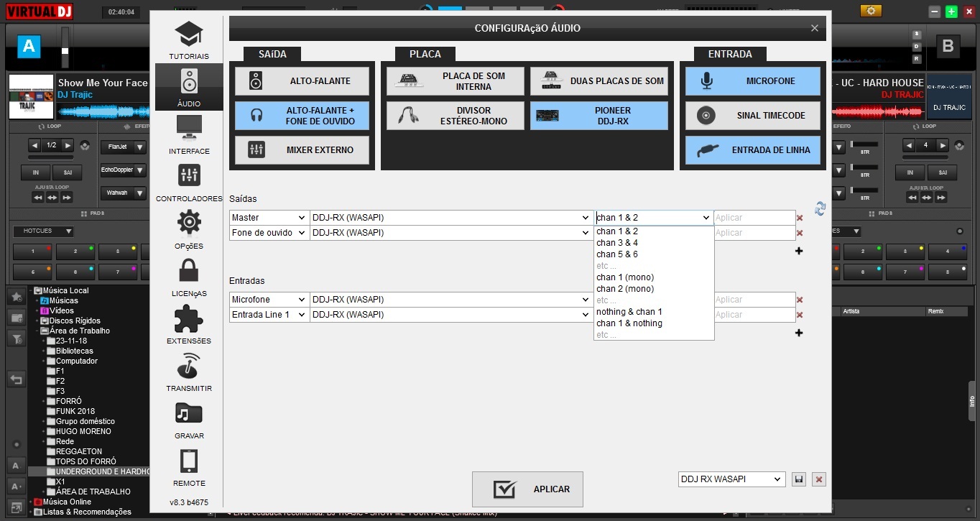Open the Remote phone section
Image resolution: width=980 pixels, height=521 pixels.
pos(189,467)
